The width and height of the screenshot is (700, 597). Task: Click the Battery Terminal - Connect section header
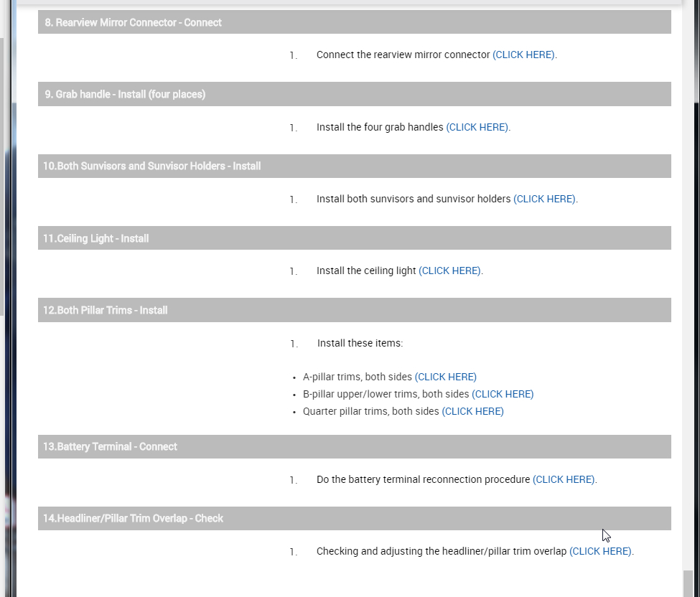point(110,446)
